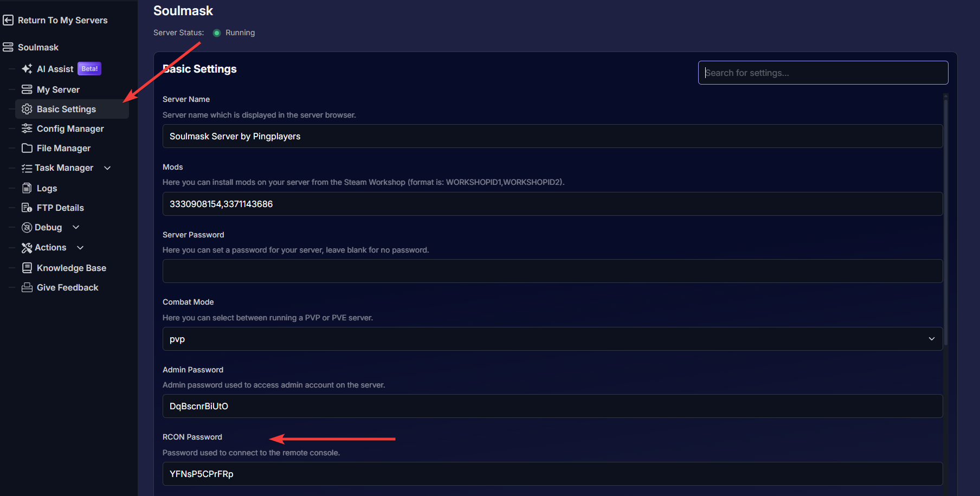Viewport: 980px width, 496px height.
Task: Click the AI Assist sparkle icon
Action: [27, 69]
